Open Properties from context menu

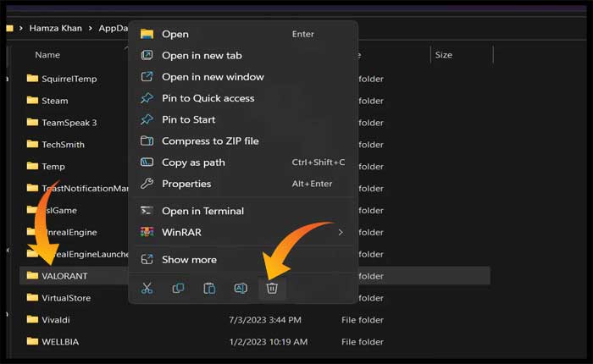(186, 184)
